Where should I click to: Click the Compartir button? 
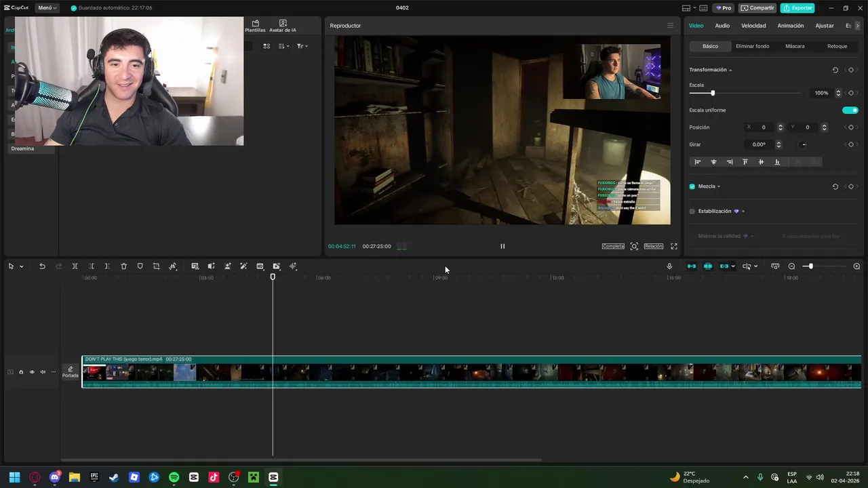pyautogui.click(x=757, y=8)
